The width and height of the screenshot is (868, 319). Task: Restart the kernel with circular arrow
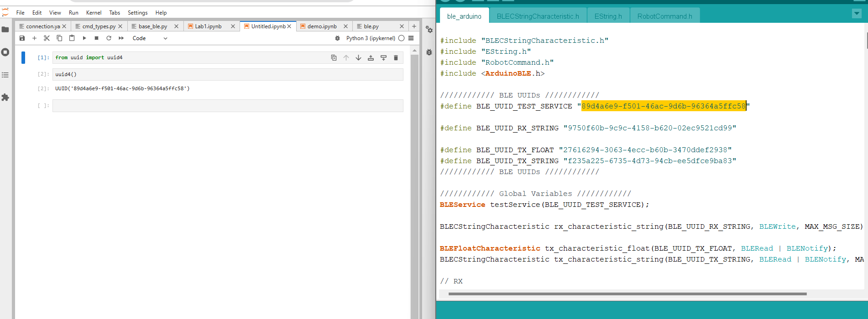[109, 38]
